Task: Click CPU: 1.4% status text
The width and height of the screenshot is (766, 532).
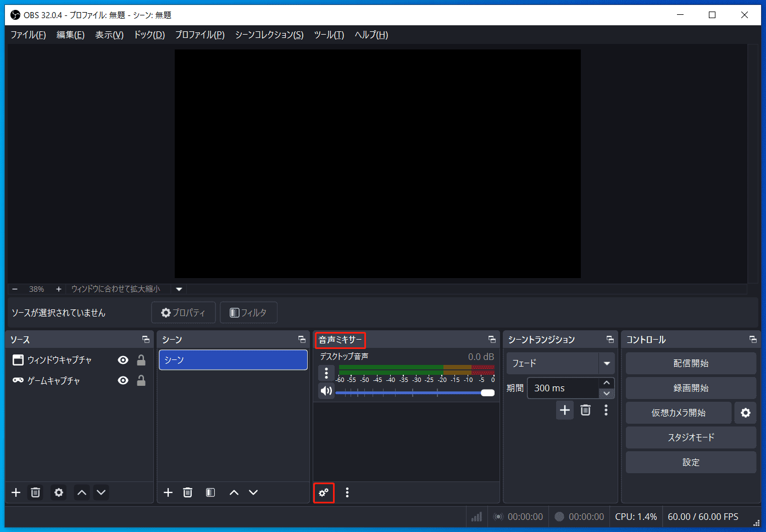Action: [x=636, y=517]
